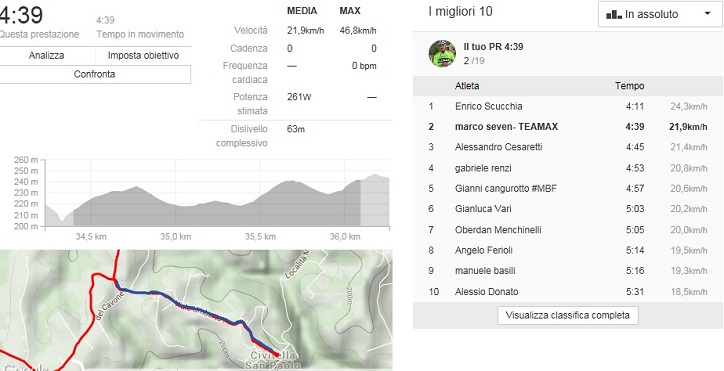Select marco seven- TEAMAX row
Viewport: 724px width, 371px height.
click(x=568, y=127)
